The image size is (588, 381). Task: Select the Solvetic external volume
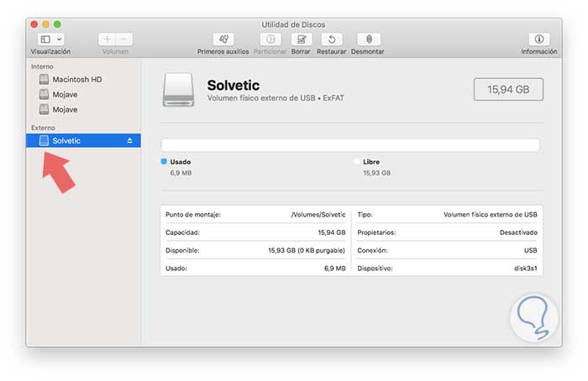(83, 140)
